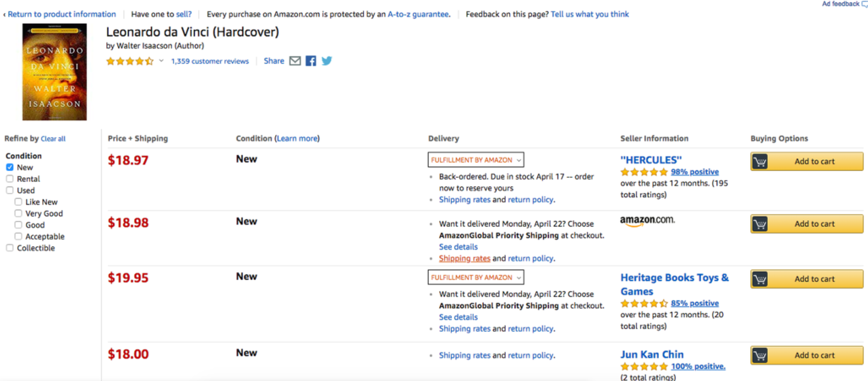The image size is (868, 381).
Task: Share the book on Facebook
Action: pyautogui.click(x=310, y=61)
